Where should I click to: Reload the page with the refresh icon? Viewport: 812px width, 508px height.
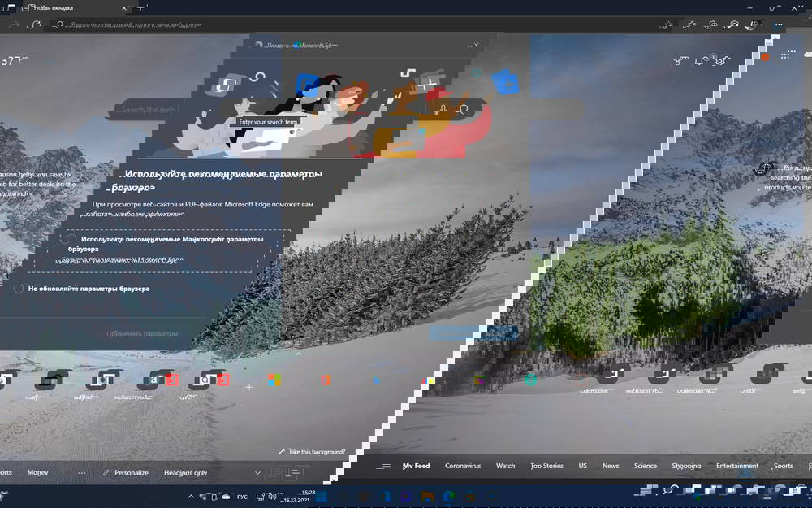[35, 24]
